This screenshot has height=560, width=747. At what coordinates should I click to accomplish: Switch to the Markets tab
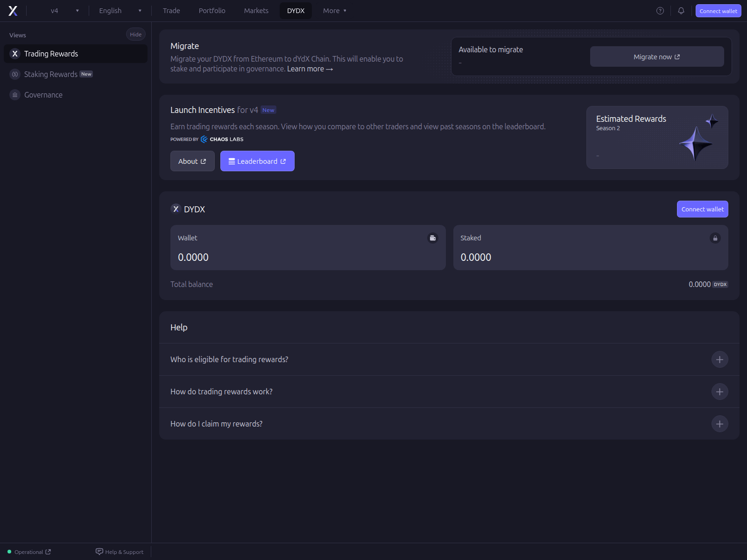coord(256,10)
